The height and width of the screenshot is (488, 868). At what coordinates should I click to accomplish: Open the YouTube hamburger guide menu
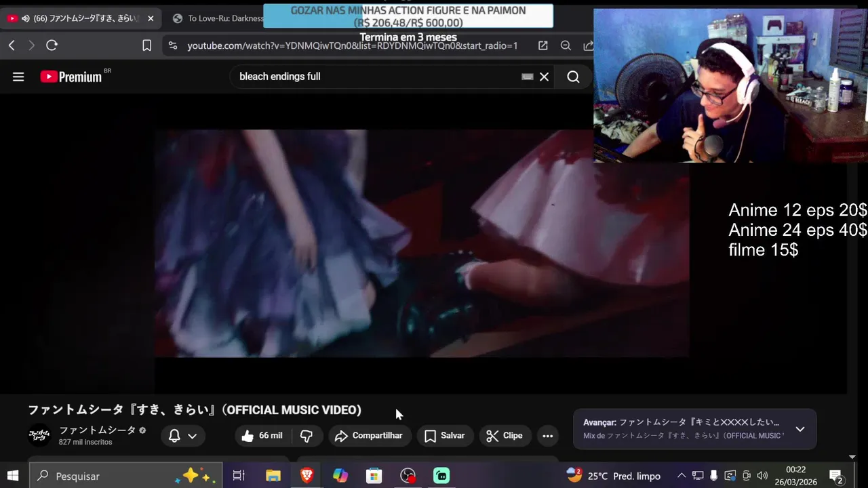pos(18,77)
